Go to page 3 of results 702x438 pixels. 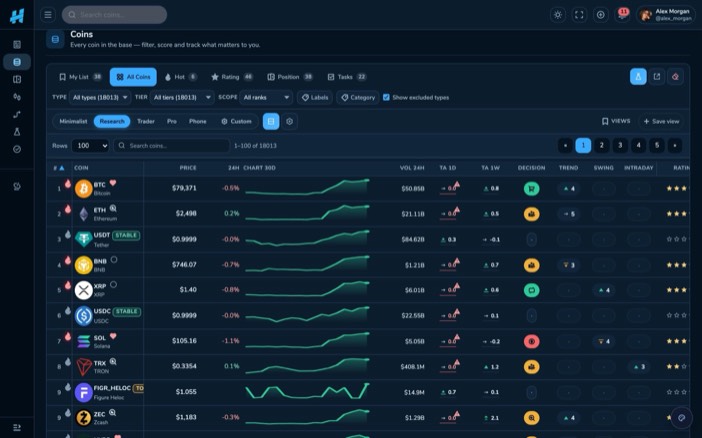click(x=620, y=145)
